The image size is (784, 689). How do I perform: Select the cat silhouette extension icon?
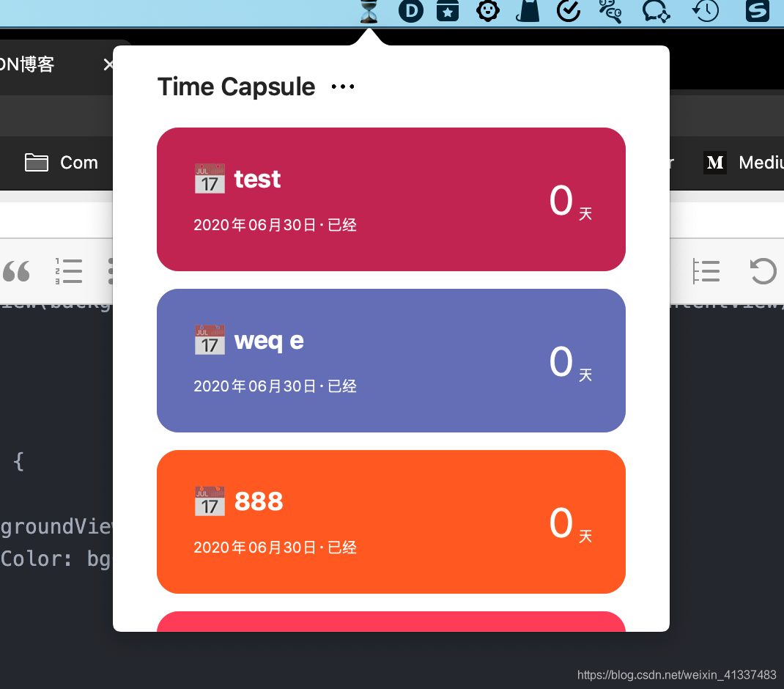(x=528, y=12)
